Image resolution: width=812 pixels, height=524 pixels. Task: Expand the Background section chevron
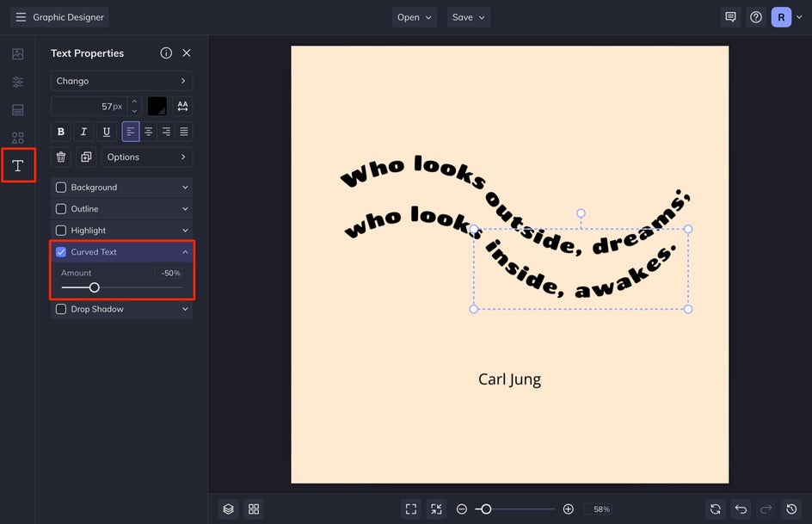pos(185,188)
